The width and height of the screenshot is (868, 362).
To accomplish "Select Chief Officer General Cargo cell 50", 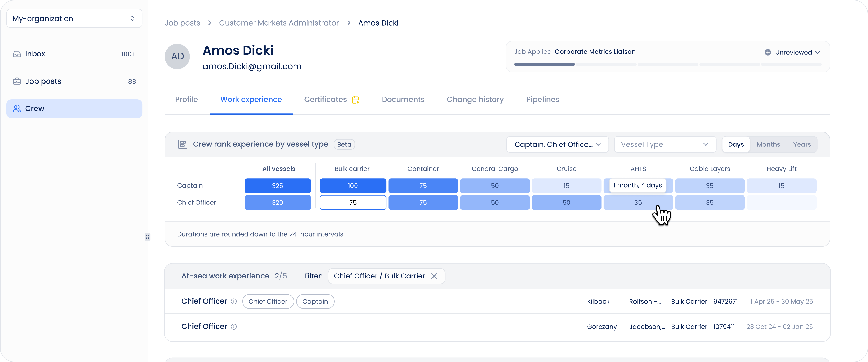I will [x=495, y=202].
